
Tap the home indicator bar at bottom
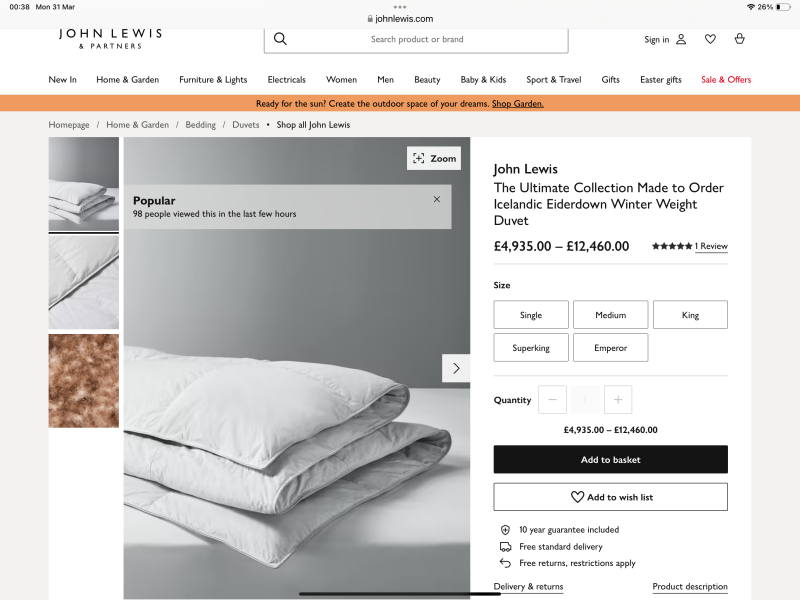[399, 594]
